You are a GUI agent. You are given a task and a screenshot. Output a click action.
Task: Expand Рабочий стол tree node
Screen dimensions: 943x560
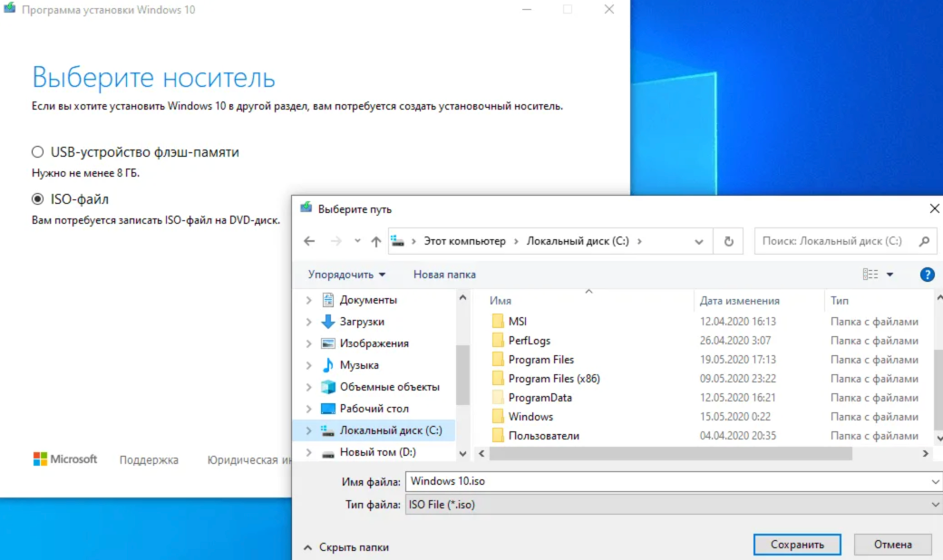[308, 409]
